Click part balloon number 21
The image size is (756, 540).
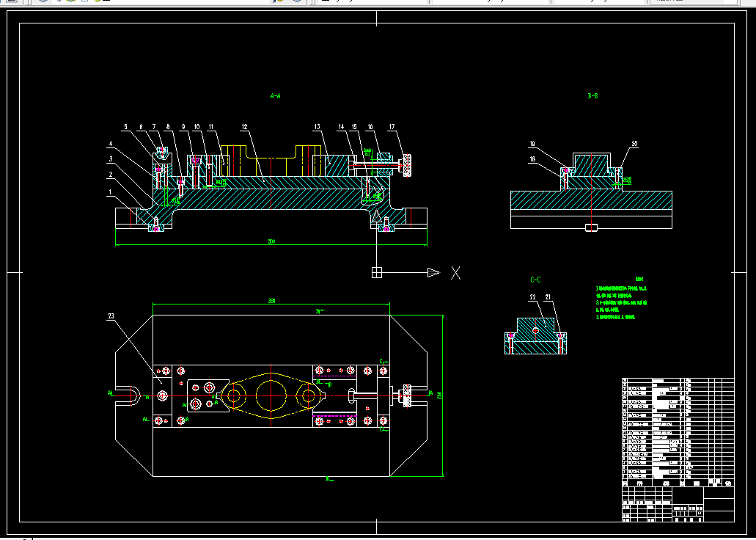(x=548, y=297)
